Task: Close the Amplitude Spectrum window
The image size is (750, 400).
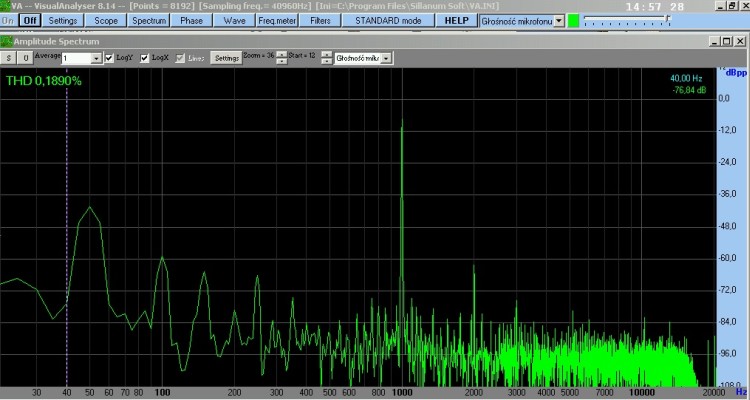Action: pos(740,42)
